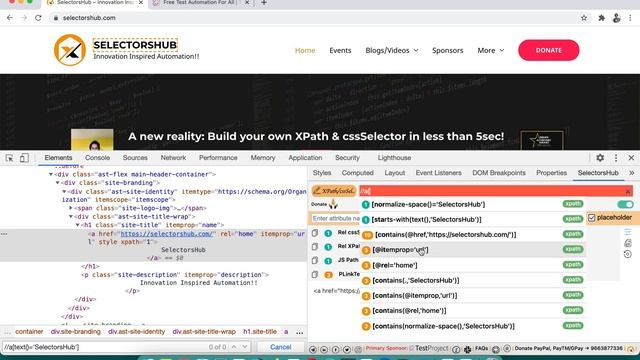Click the browser back arrow

click(10, 18)
